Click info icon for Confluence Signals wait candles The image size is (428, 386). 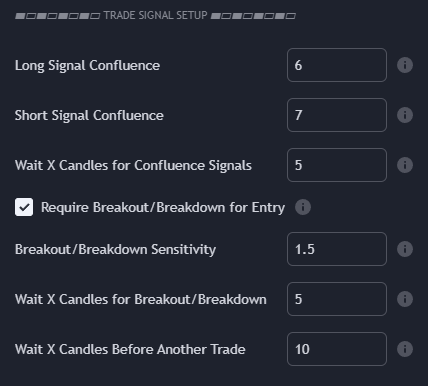coord(405,165)
